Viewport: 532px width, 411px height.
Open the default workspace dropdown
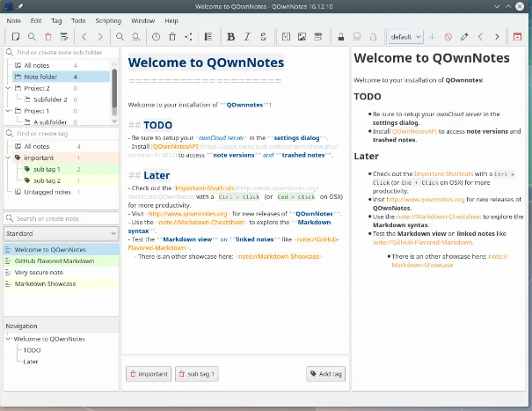pos(405,37)
